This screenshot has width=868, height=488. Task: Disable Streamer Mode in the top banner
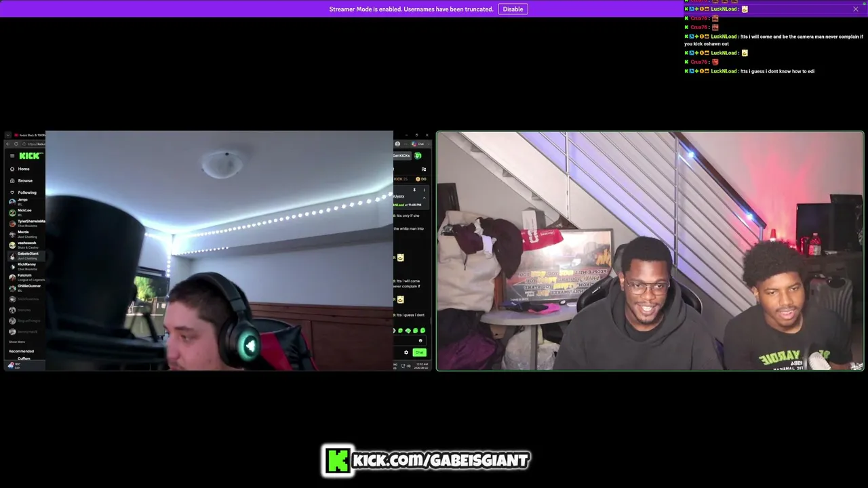513,9
